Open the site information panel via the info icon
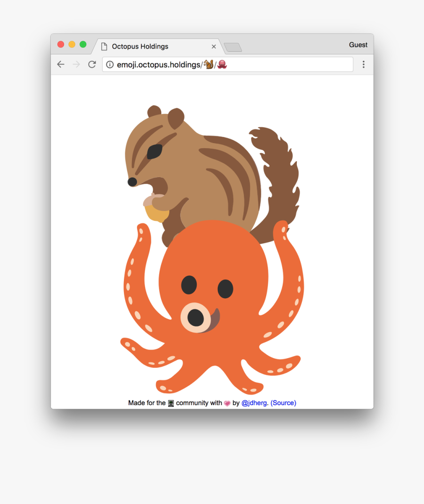424x504 pixels. pos(109,65)
